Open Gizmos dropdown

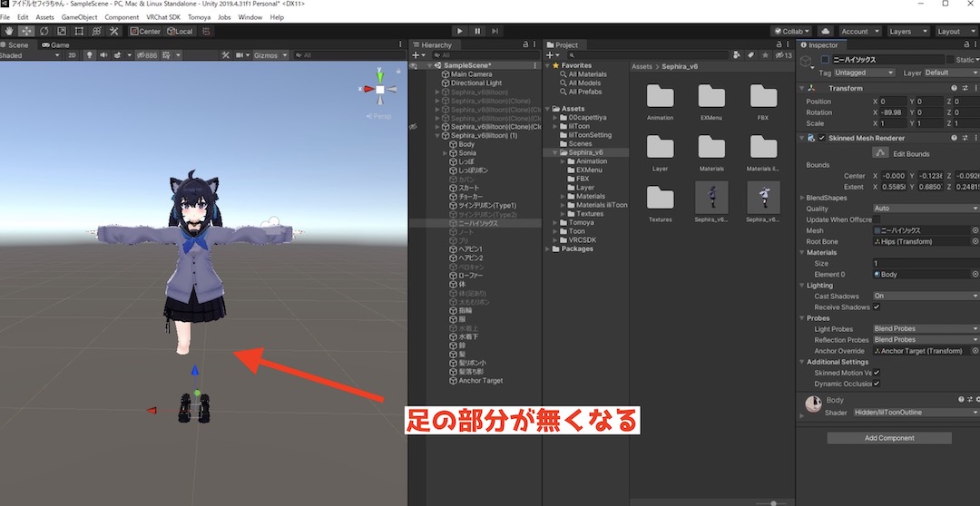[x=270, y=55]
